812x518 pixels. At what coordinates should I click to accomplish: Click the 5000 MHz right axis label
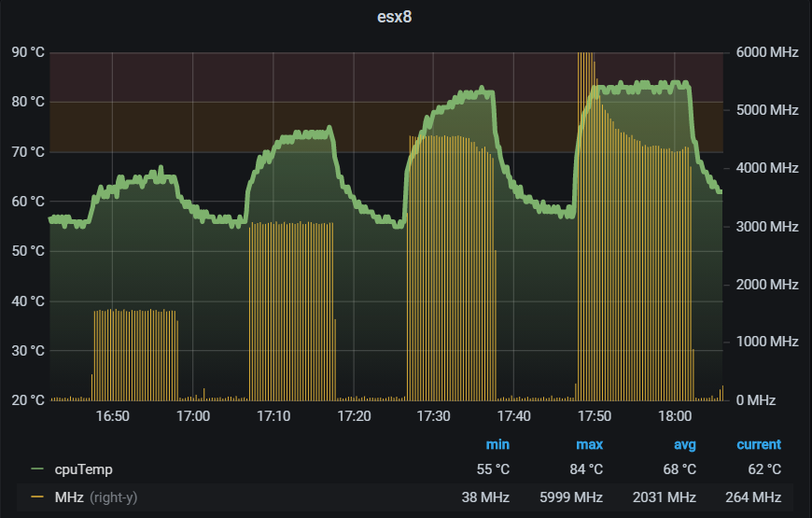tap(767, 110)
